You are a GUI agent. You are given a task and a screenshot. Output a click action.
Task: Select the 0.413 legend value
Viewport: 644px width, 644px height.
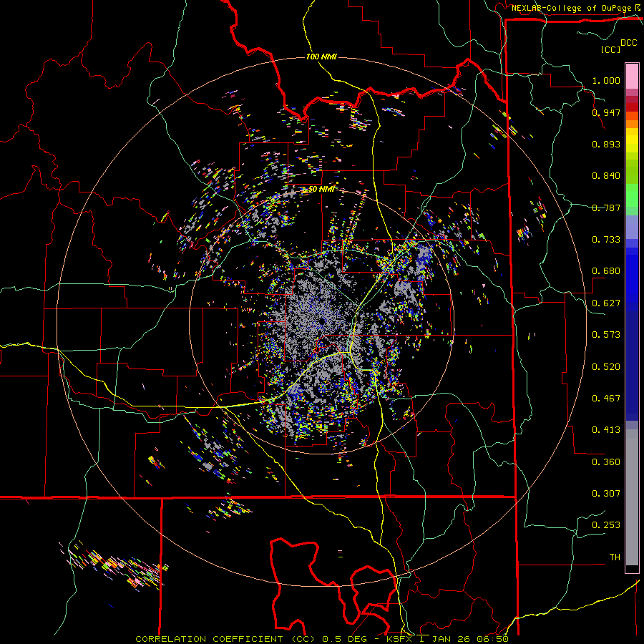606,430
